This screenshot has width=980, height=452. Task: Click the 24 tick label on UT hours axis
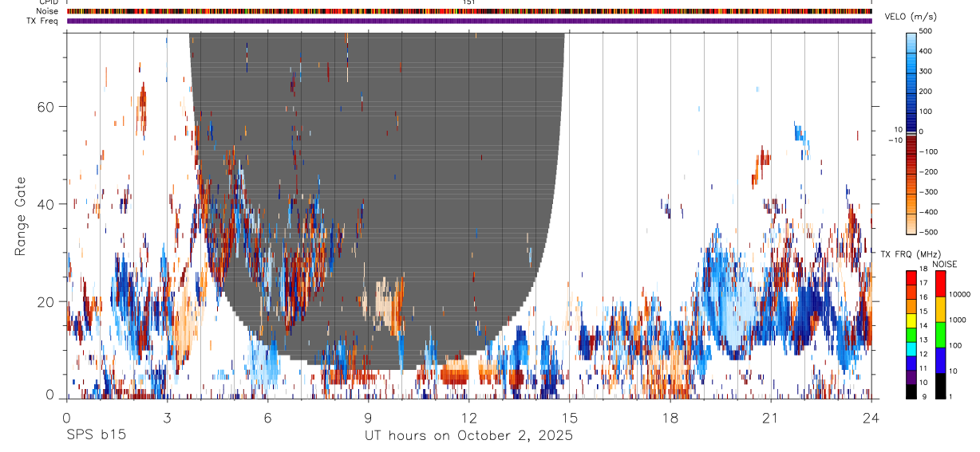point(871,418)
